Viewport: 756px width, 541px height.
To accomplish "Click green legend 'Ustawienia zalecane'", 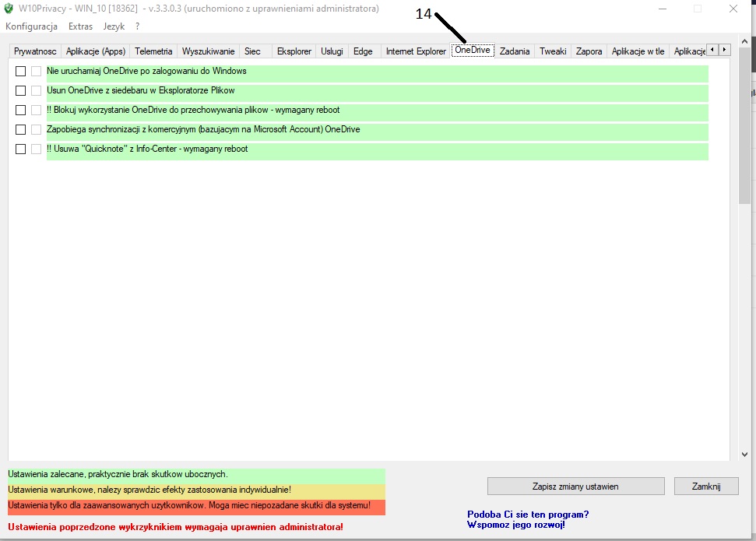I will (x=196, y=475).
